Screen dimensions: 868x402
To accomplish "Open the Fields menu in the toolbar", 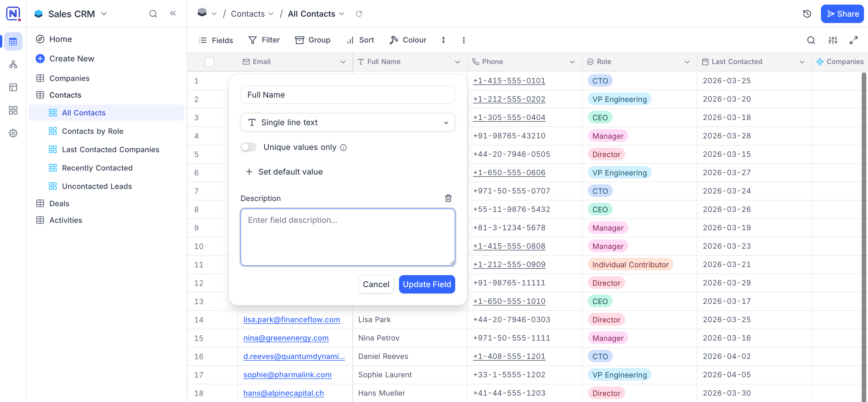I will 216,40.
